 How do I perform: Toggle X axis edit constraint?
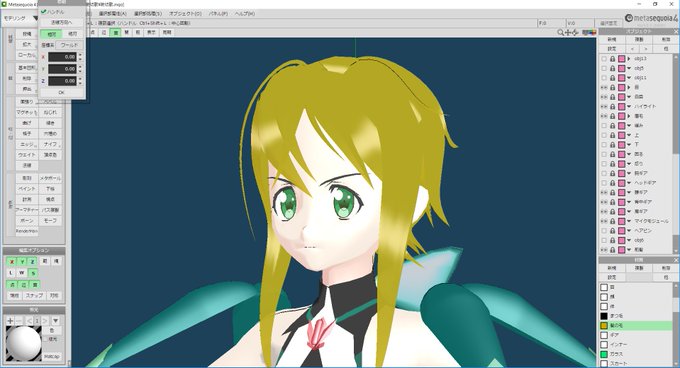click(12, 261)
